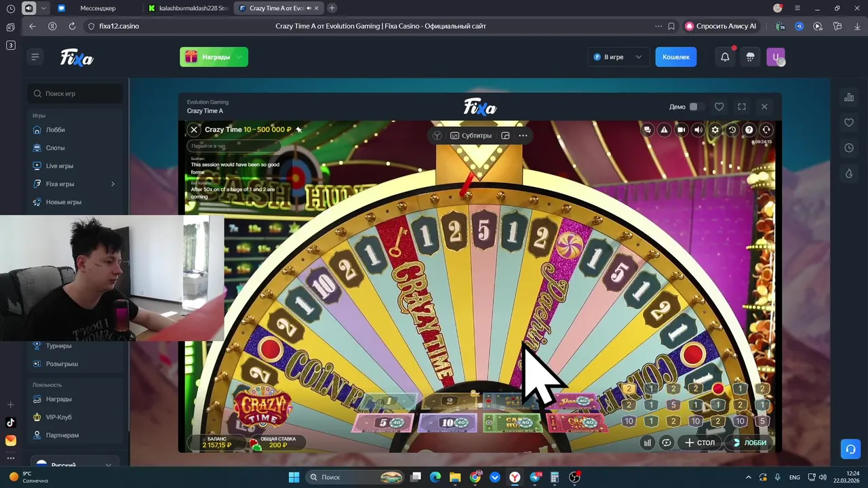Click the Fixa logo in header

tap(77, 58)
